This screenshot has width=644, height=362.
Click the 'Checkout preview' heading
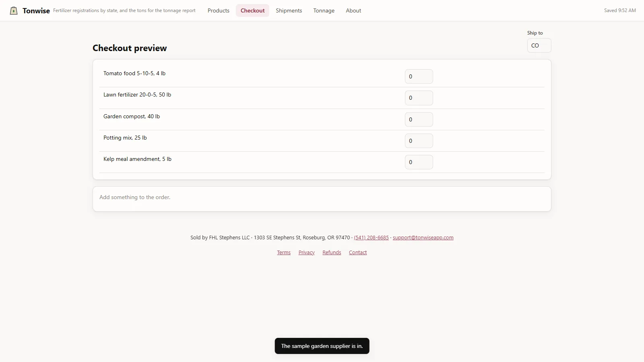(130, 48)
